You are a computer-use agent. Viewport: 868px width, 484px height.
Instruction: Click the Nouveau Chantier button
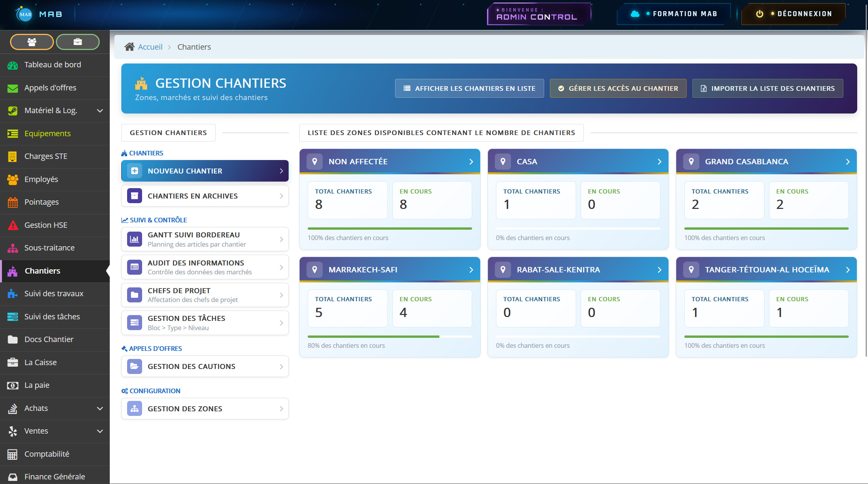click(205, 171)
